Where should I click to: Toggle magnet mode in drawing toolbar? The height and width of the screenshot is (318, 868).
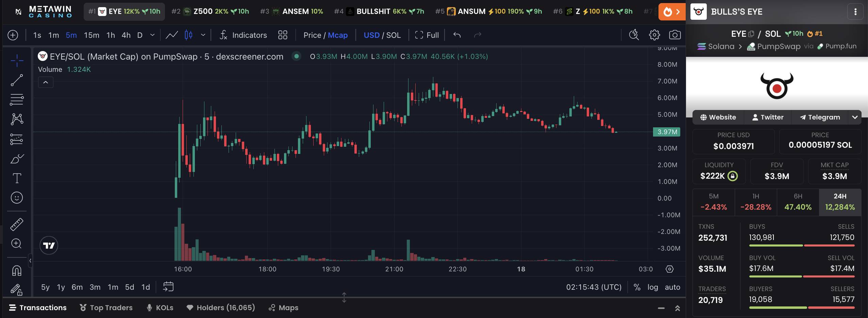(x=17, y=271)
